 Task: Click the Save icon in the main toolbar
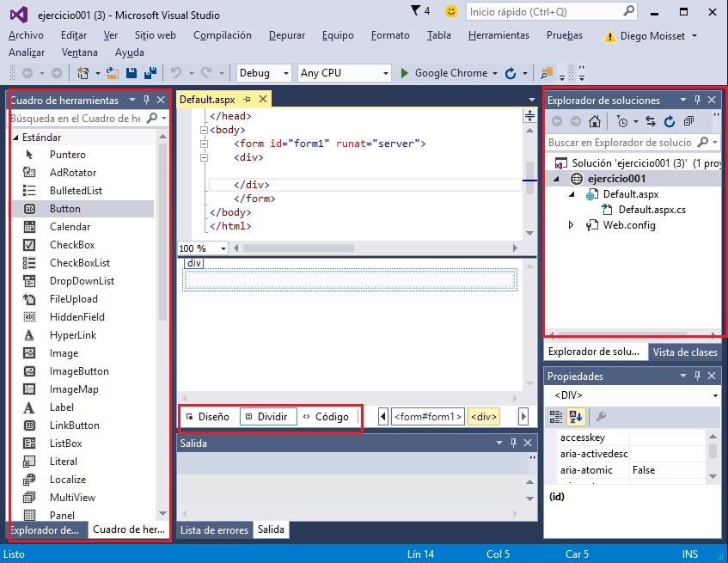[x=132, y=73]
